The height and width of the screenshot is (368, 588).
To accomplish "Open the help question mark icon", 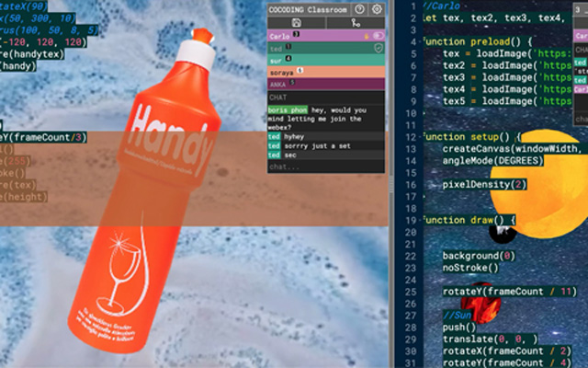I will (360, 8).
